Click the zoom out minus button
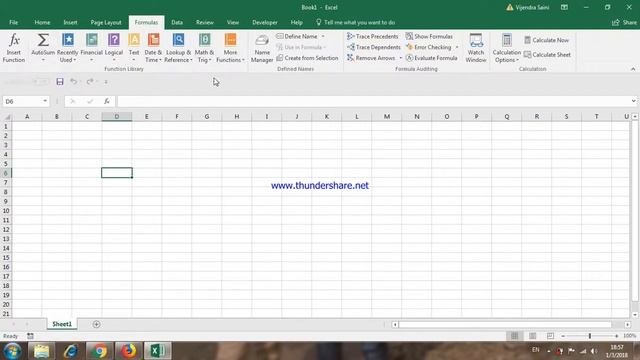 563,336
